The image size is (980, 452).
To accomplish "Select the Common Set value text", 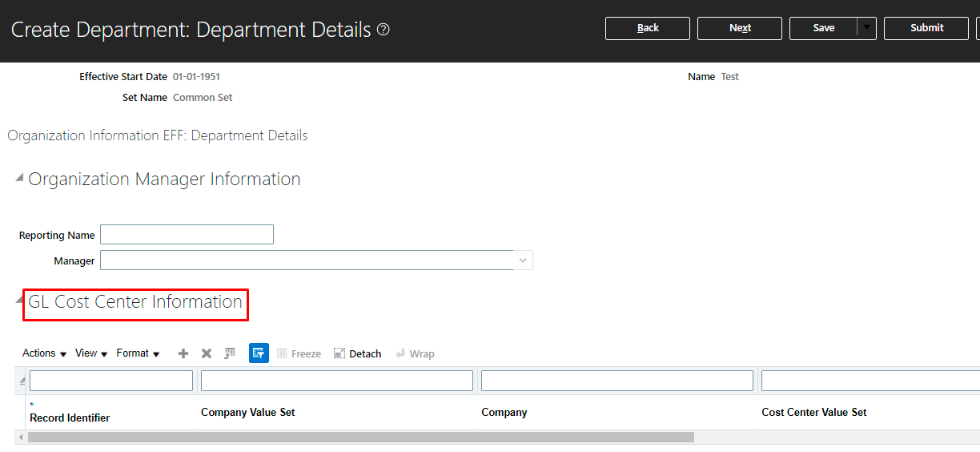I will coord(203,97).
